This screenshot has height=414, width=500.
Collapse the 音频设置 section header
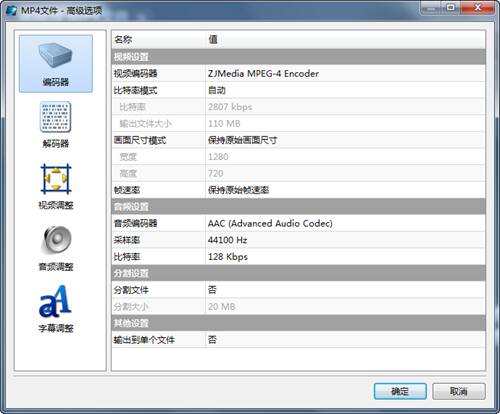coord(298,207)
